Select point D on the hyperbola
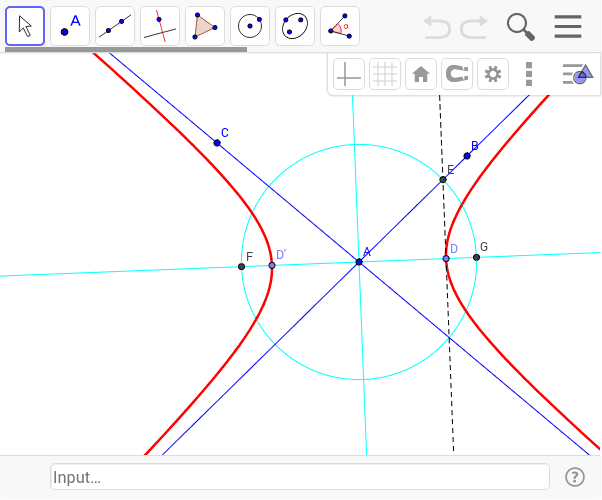Viewport: 602px width, 500px height. (446, 259)
